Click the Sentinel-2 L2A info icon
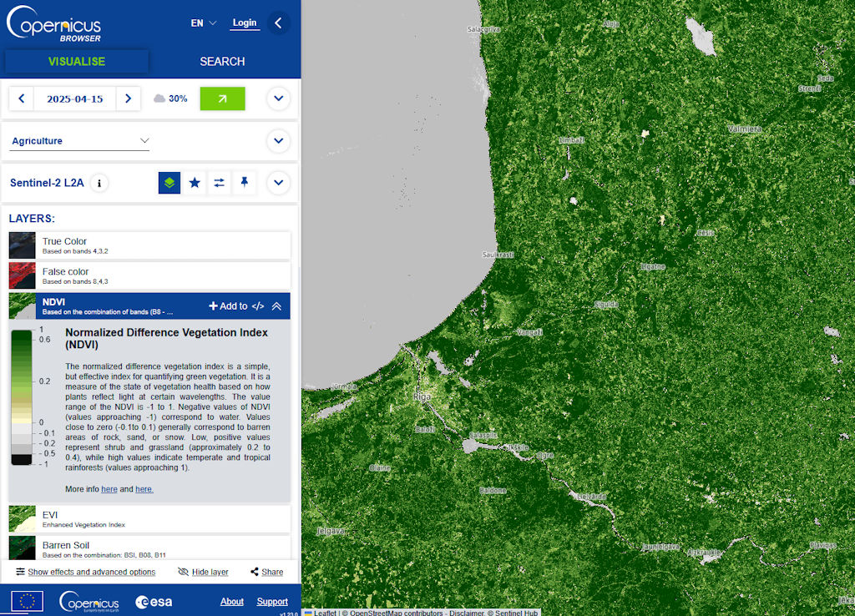The height and width of the screenshot is (616, 855). (x=99, y=183)
